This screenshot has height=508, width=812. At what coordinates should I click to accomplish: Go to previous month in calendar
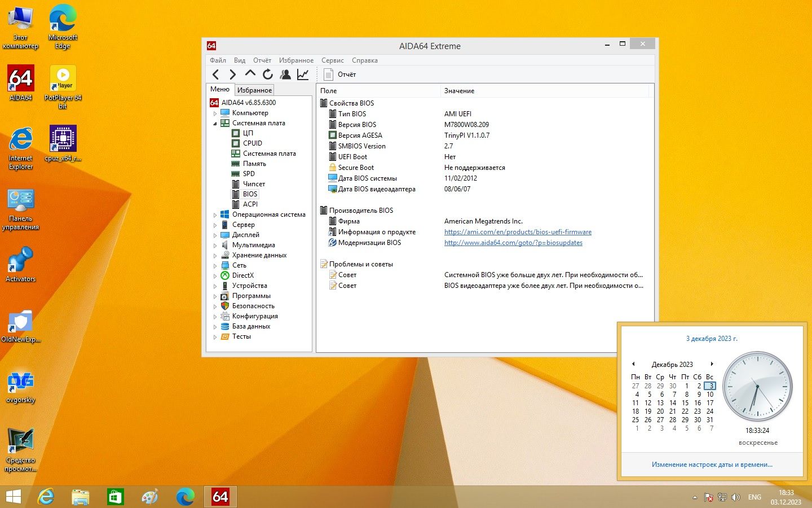click(633, 364)
